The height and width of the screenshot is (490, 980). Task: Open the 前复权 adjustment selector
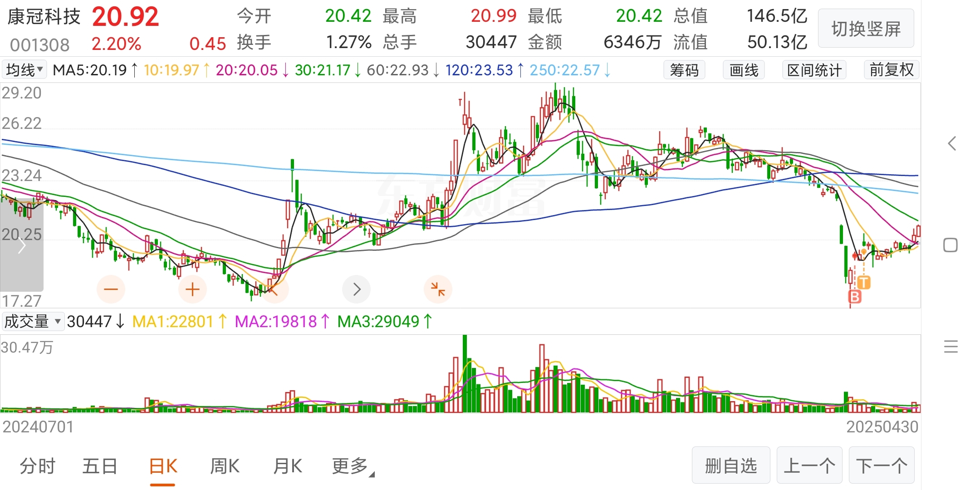[x=892, y=70]
